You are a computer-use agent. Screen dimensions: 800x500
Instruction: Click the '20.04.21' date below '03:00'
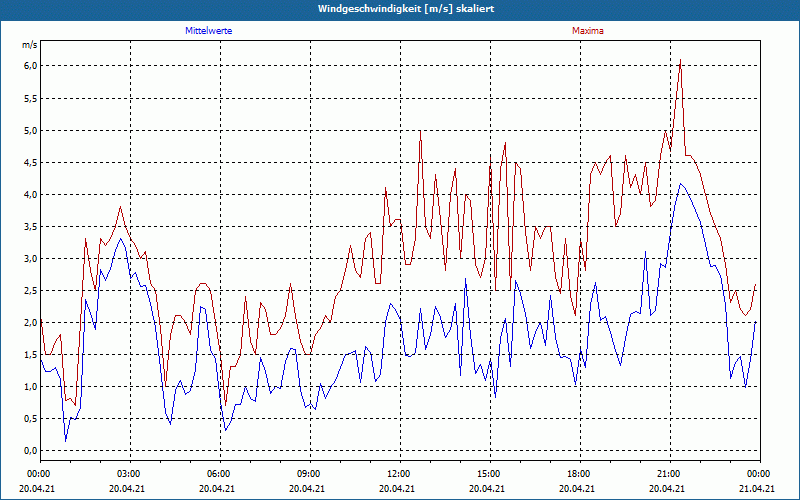point(128,488)
